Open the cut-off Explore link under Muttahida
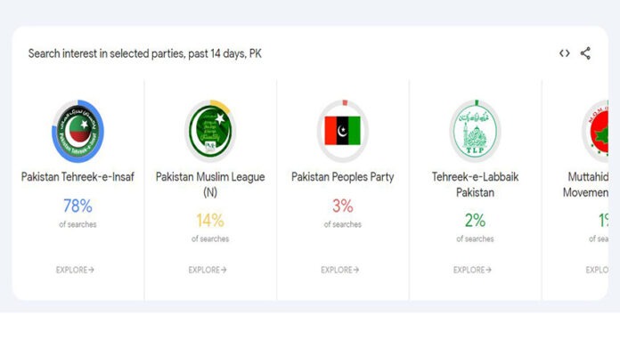This screenshot has width=620, height=364. click(x=597, y=270)
